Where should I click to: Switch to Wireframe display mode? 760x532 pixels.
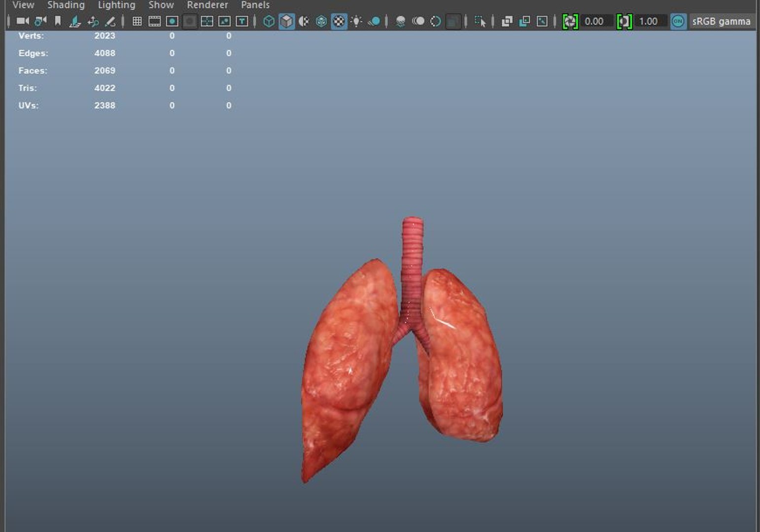pyautogui.click(x=269, y=21)
